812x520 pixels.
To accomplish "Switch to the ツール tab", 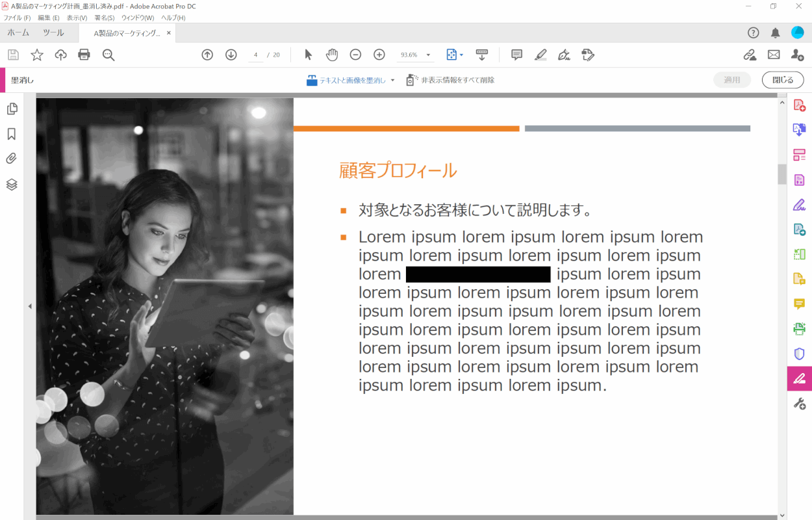I will 53,32.
